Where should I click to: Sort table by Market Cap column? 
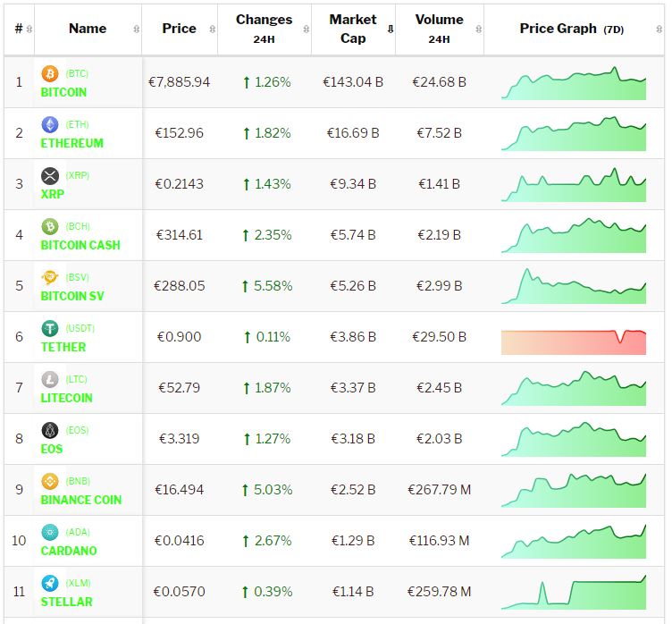point(352,29)
